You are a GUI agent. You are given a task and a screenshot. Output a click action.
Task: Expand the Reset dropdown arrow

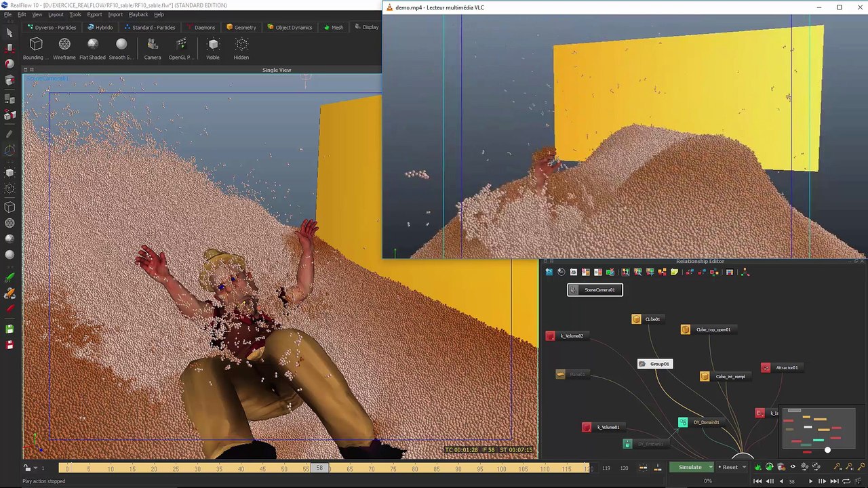pyautogui.click(x=744, y=467)
